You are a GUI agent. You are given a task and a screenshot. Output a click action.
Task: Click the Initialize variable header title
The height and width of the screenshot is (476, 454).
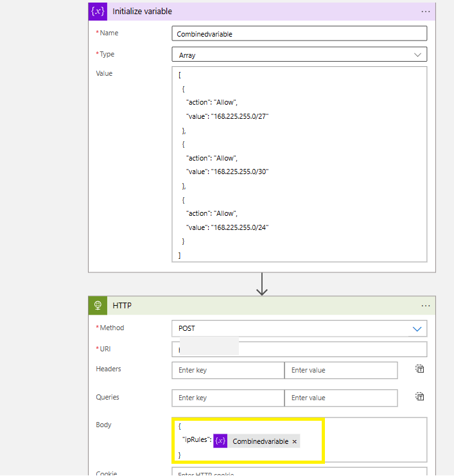[142, 11]
